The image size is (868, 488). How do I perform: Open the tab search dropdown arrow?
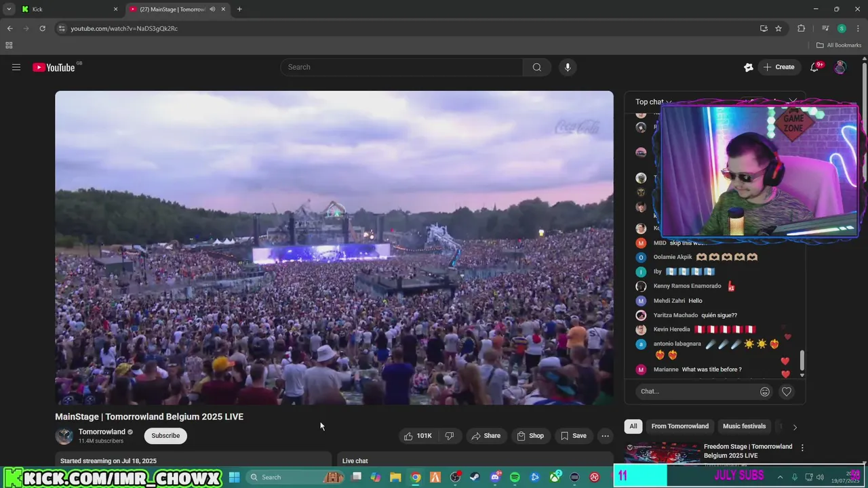click(9, 9)
